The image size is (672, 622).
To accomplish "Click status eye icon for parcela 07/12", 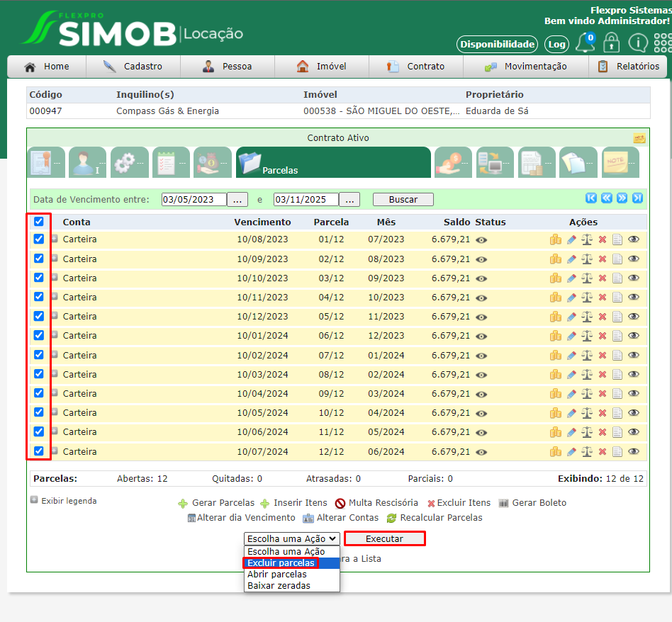I will 481,356.
